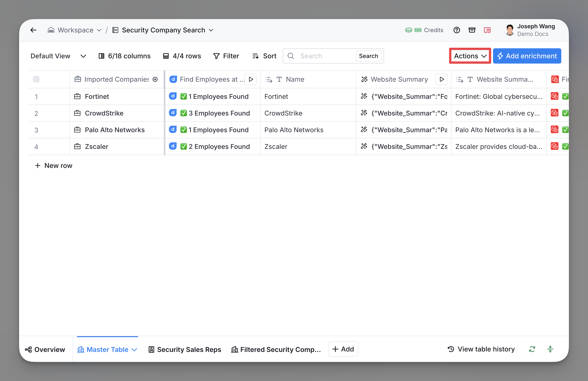Click the archive box icon in header
Screen dimensions: 588x381
pos(472,30)
